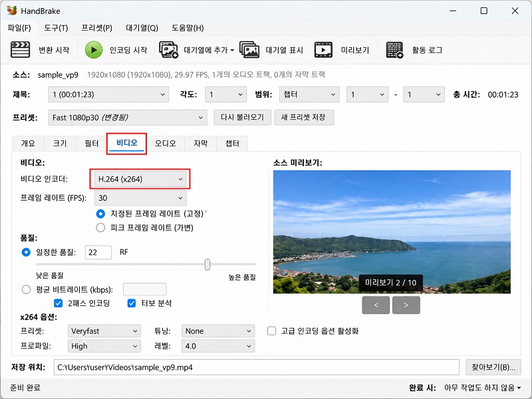
Task: Open the 각도 angle dropdown
Action: pos(225,94)
